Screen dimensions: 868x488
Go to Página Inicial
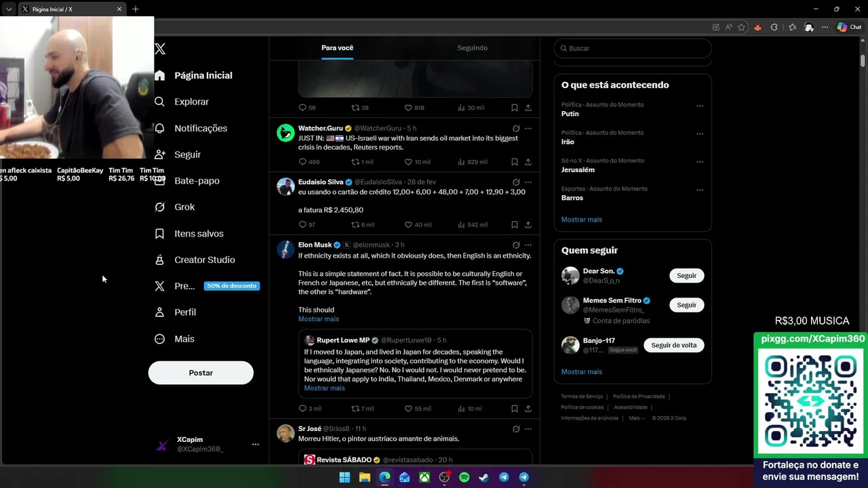(193, 75)
